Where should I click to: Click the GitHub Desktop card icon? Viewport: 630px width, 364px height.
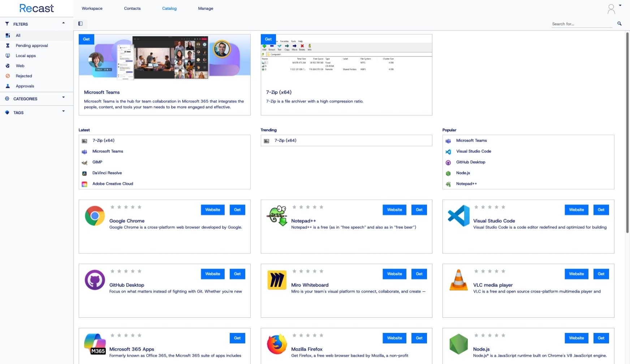pyautogui.click(x=95, y=280)
